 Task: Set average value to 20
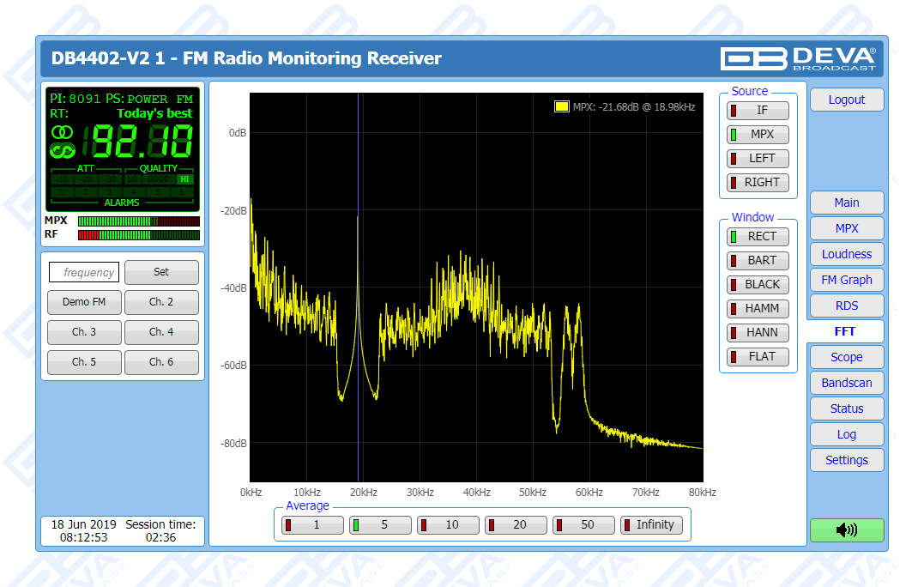(x=516, y=525)
